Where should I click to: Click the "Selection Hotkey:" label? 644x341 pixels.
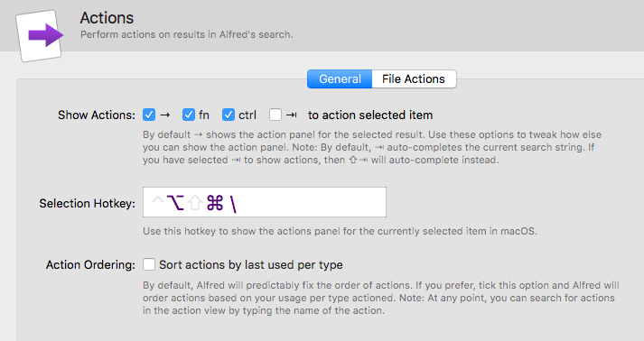pyautogui.click(x=87, y=204)
